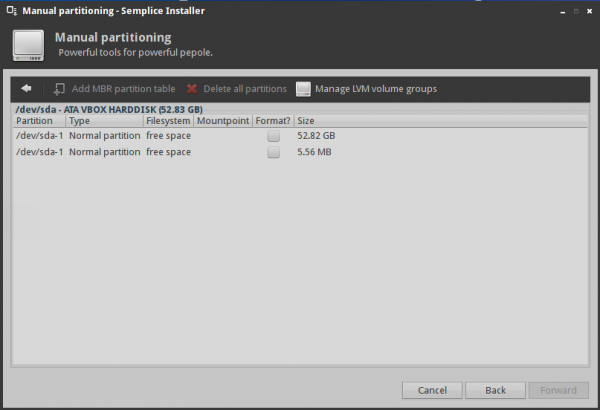
Task: Click free space in 5.56 MB row
Action: click(168, 152)
